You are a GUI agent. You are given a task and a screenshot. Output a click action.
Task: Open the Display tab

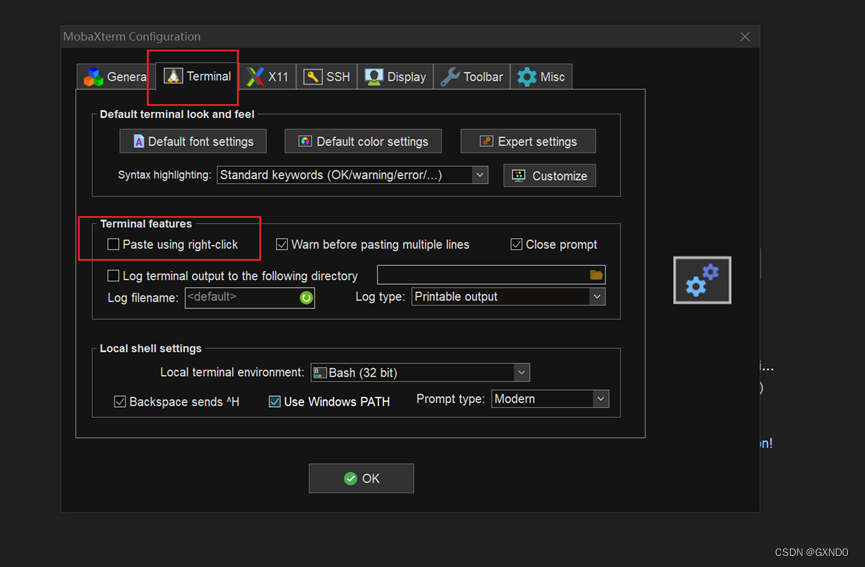(396, 77)
